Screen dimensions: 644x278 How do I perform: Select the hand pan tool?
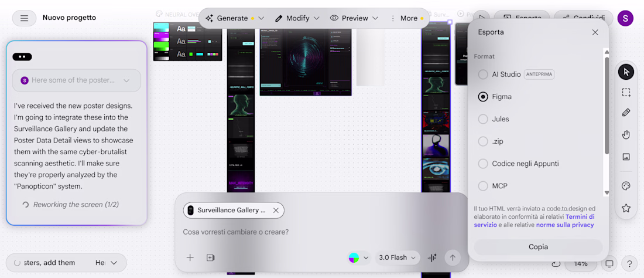point(626,134)
